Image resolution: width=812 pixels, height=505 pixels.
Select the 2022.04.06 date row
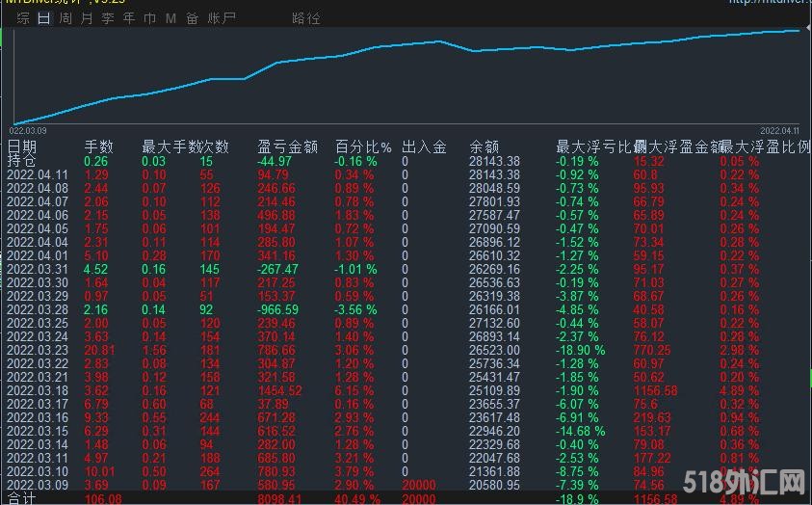pyautogui.click(x=38, y=215)
